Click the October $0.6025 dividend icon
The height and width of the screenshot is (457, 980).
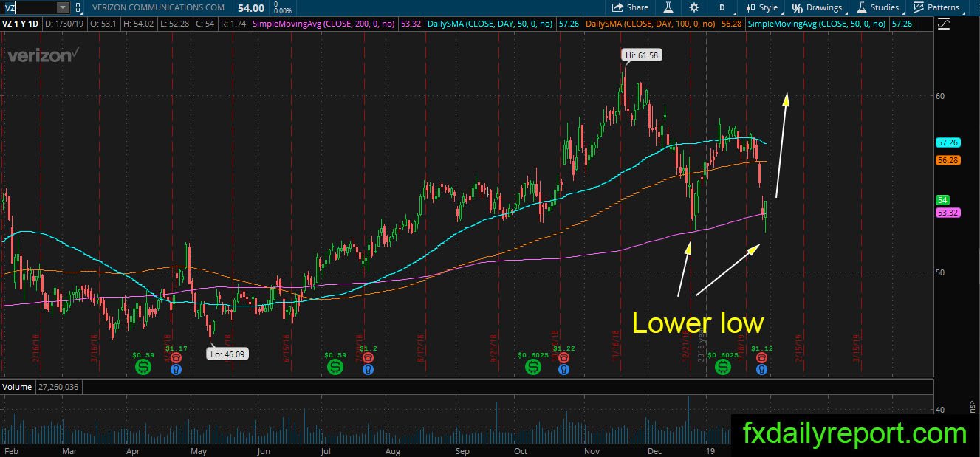[532, 367]
